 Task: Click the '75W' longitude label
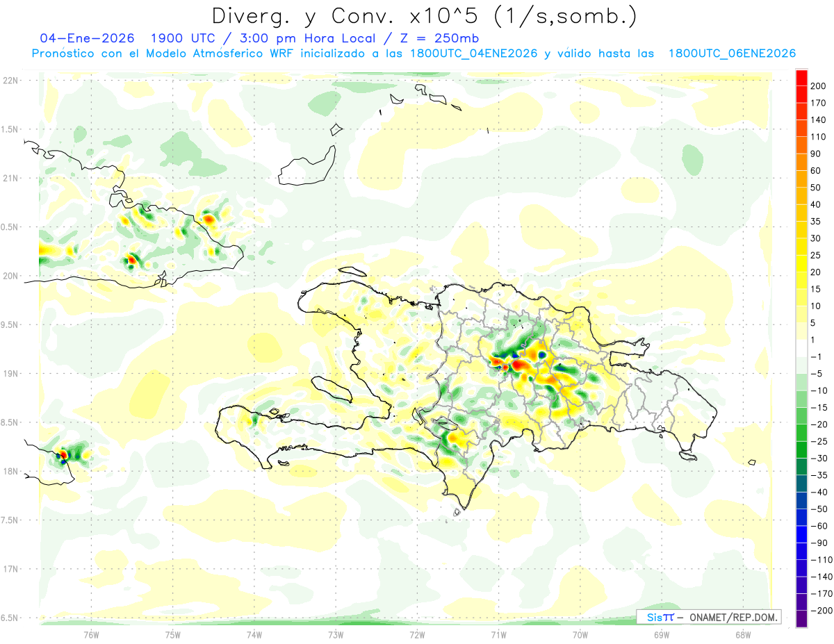click(x=173, y=634)
